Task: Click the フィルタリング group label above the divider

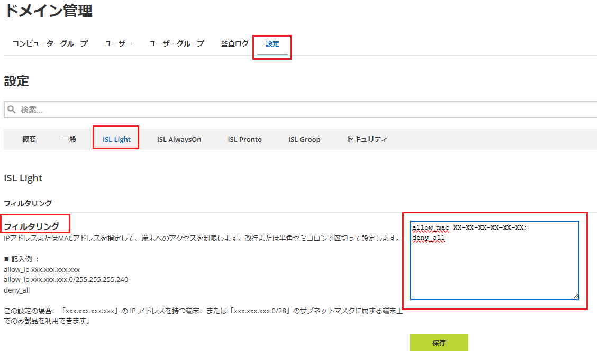Action: tap(28, 203)
